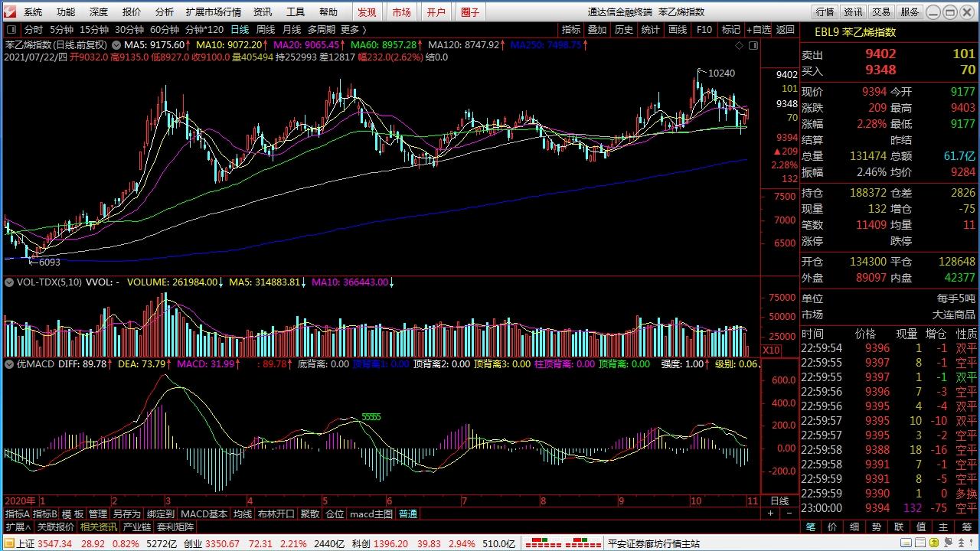
Task: Select the 日线 period tab
Action: pos(240,30)
